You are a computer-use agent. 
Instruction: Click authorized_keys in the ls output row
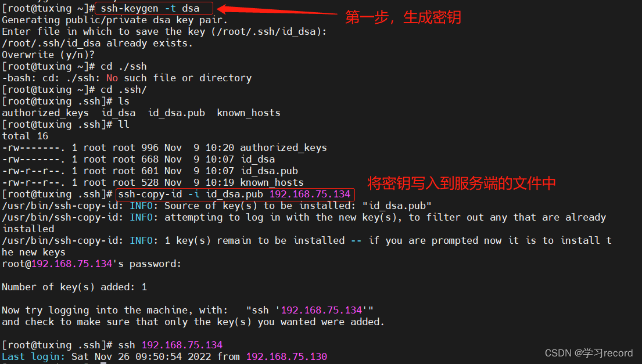click(x=45, y=113)
